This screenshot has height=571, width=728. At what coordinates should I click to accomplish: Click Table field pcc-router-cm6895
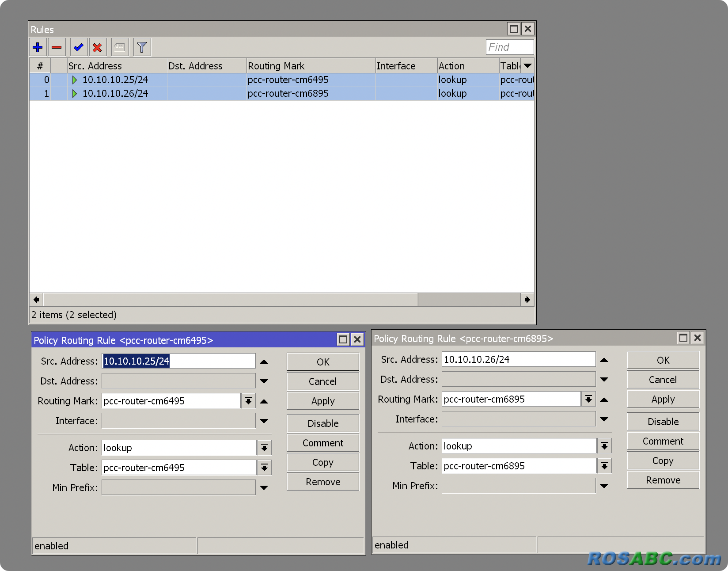pyautogui.click(x=519, y=466)
